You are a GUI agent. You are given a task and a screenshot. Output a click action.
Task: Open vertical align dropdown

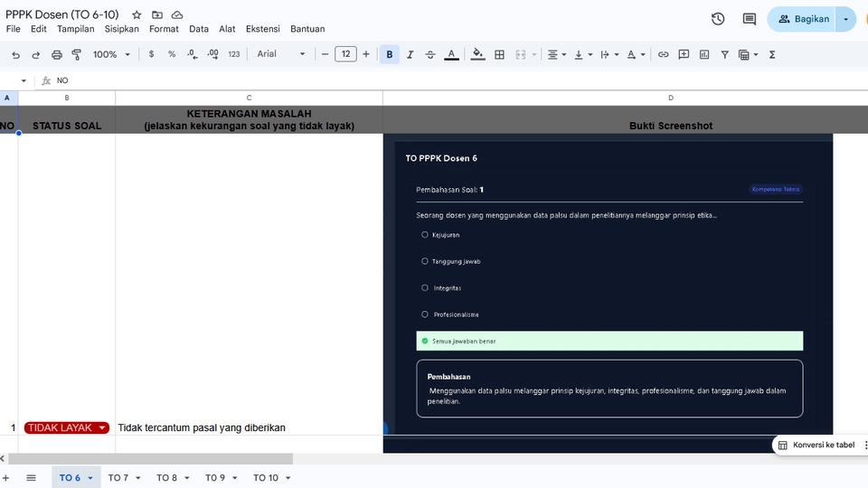583,54
